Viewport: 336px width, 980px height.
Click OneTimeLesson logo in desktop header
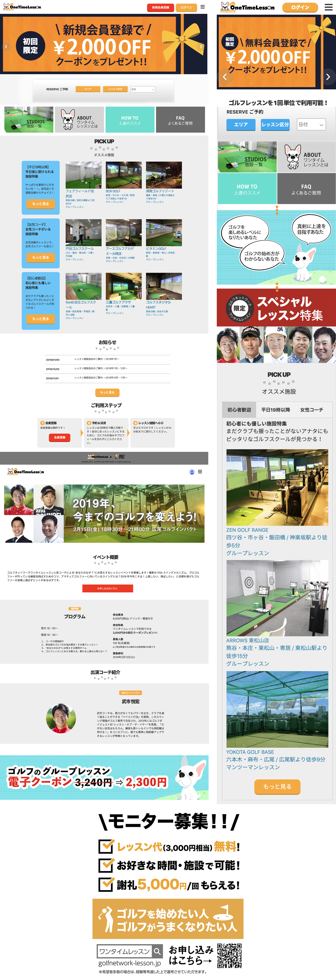tap(22, 7)
